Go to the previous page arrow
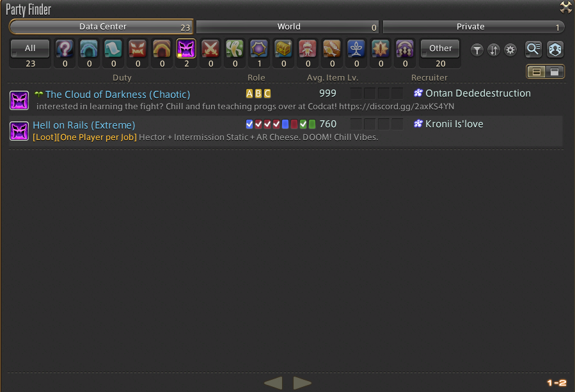The image size is (575, 392). [273, 383]
